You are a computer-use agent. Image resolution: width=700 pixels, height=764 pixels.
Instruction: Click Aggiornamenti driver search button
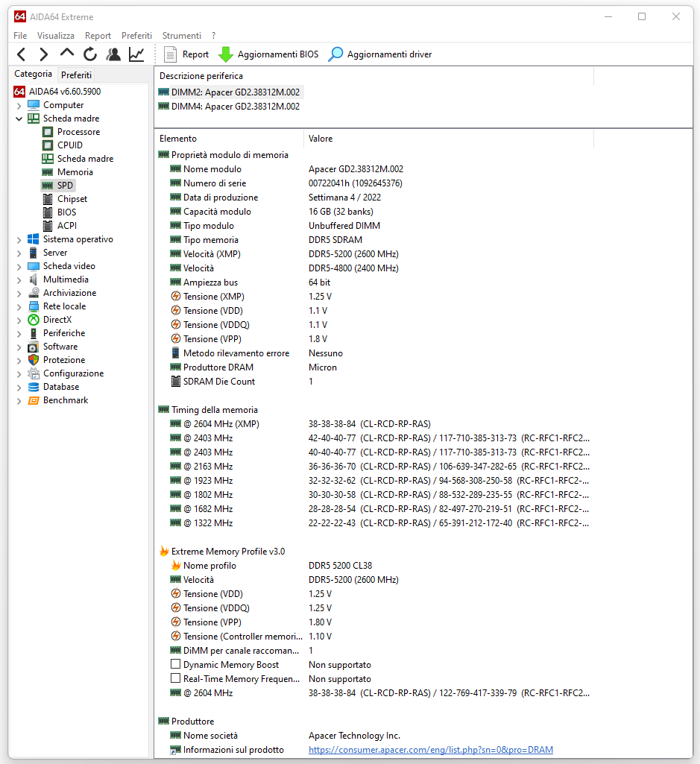click(x=379, y=54)
